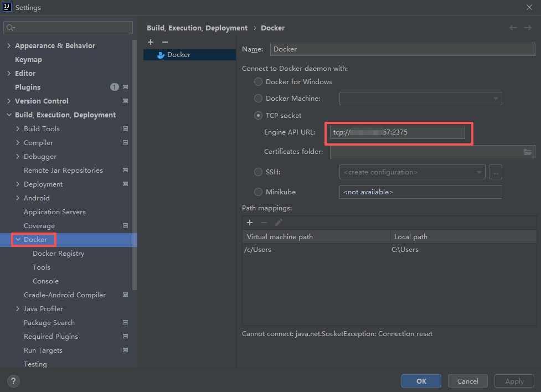
Task: Navigate back with the left arrow
Action: click(513, 28)
